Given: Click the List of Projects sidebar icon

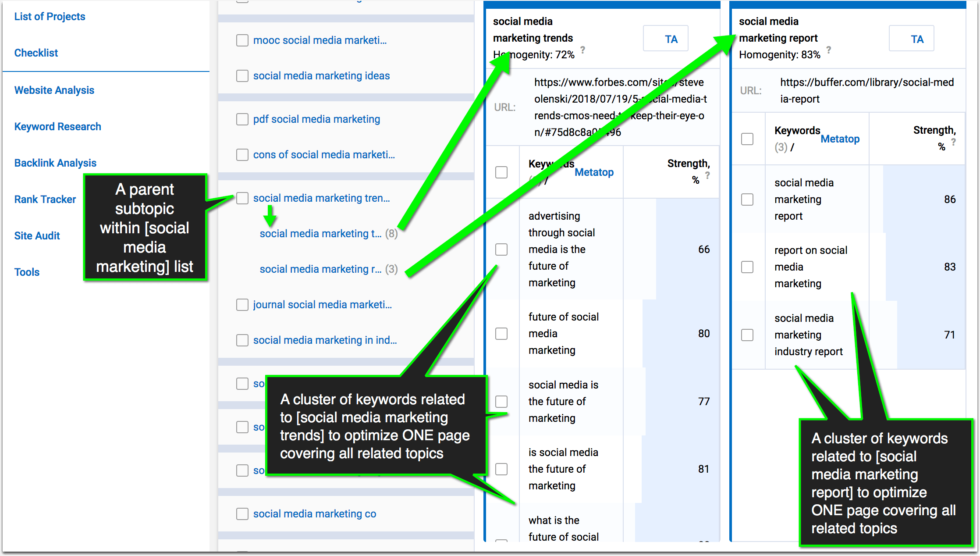Looking at the screenshot, I should pos(50,16).
